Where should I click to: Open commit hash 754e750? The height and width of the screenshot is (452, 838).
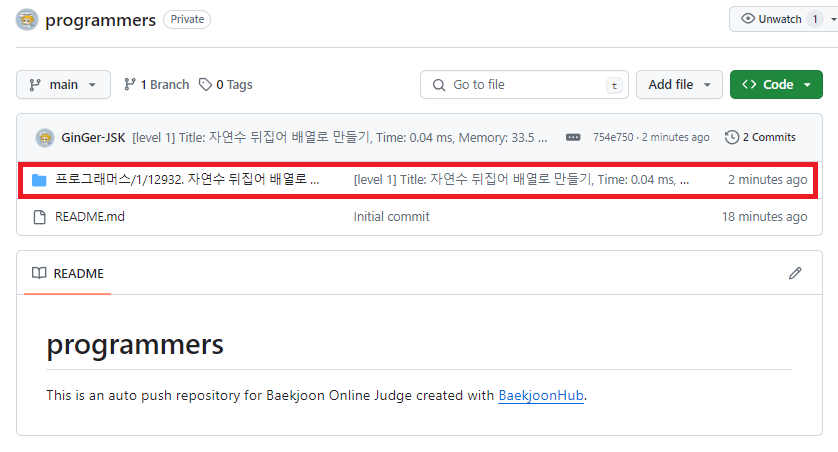(612, 137)
